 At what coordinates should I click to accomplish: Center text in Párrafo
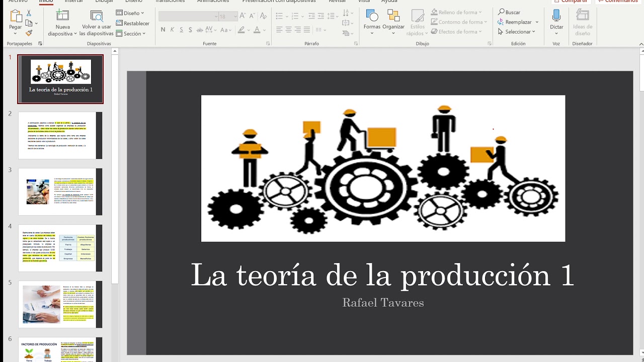(289, 30)
